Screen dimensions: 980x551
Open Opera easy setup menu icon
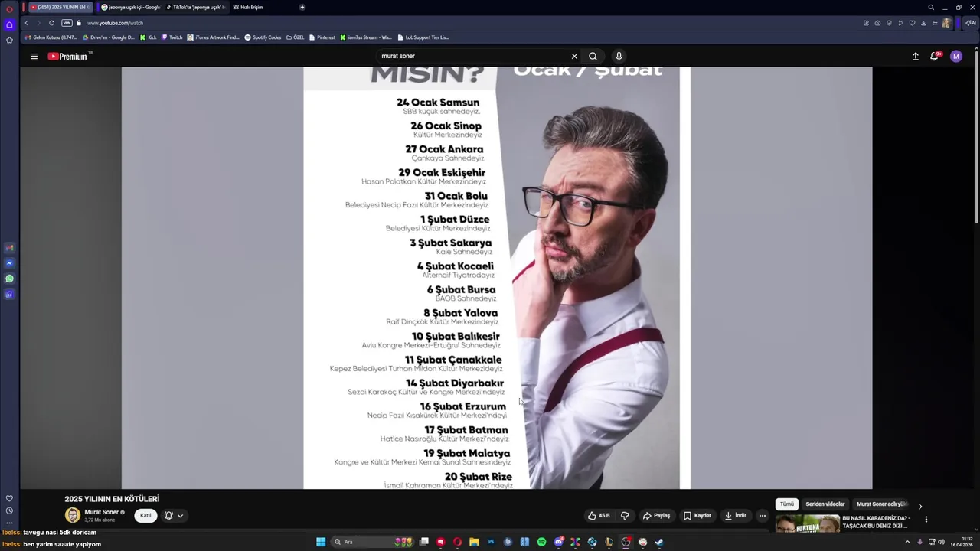935,23
